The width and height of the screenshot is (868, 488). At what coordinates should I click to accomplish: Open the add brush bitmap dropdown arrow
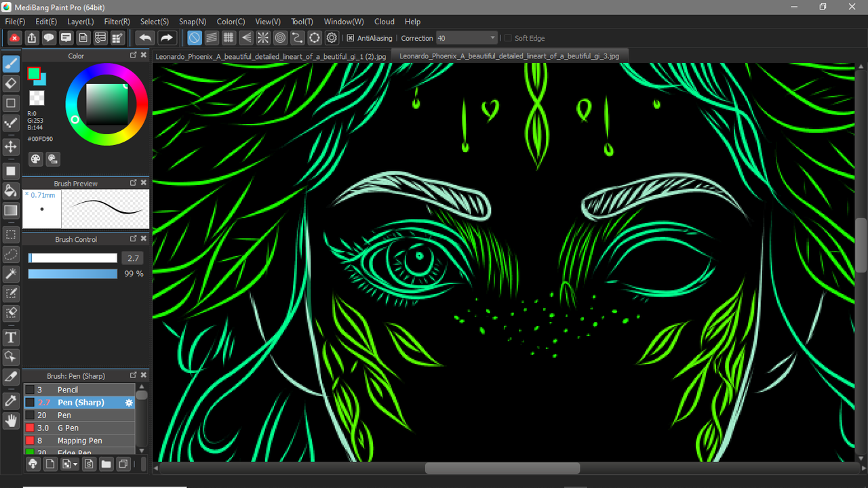coord(75,464)
